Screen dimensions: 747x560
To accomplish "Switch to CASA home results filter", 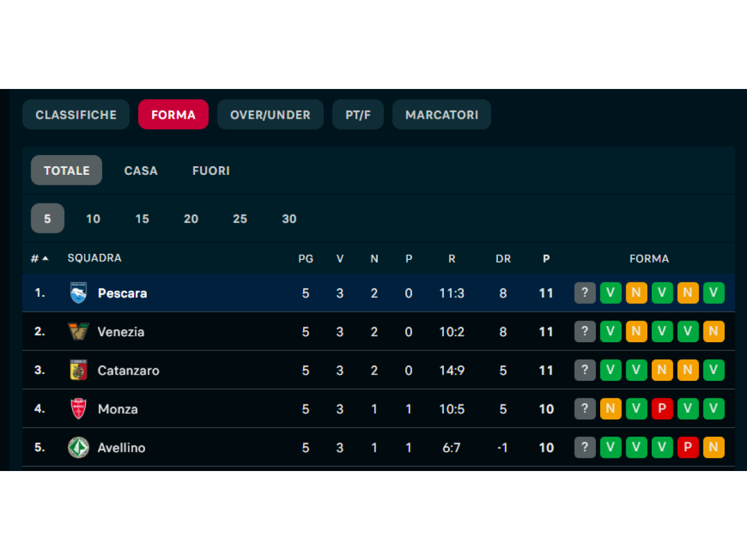I will pos(141,170).
